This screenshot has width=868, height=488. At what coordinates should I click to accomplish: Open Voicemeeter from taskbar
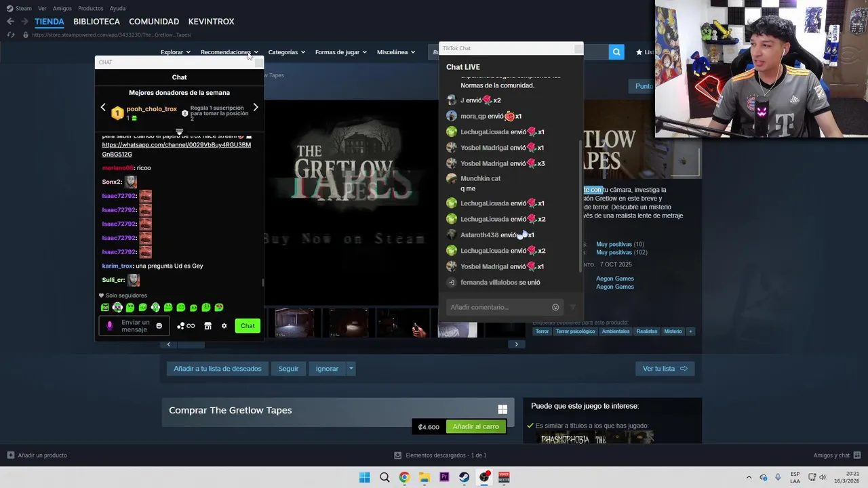tap(504, 477)
